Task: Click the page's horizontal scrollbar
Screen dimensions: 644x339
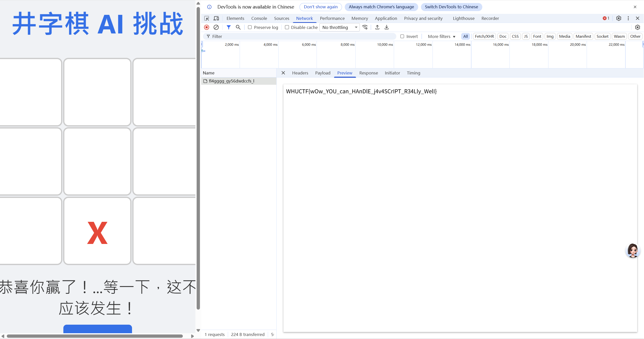Action: [x=95, y=336]
